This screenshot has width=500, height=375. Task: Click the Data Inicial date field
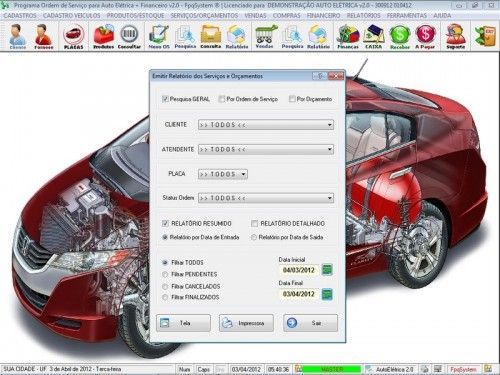[299, 270]
